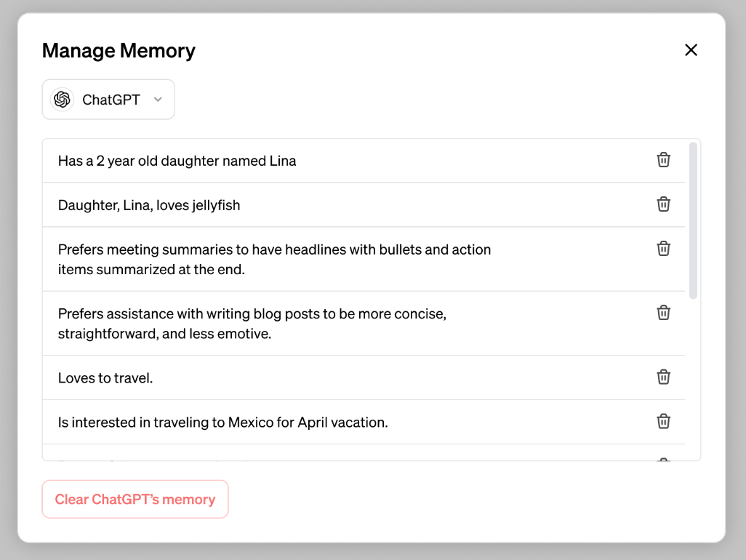Click the ChatGPT label in the selector
The height and width of the screenshot is (560, 746).
111,100
